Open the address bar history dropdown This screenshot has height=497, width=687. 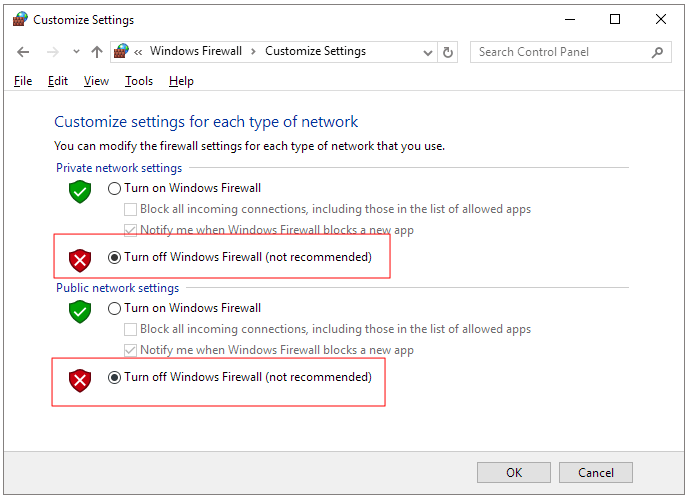click(x=427, y=52)
